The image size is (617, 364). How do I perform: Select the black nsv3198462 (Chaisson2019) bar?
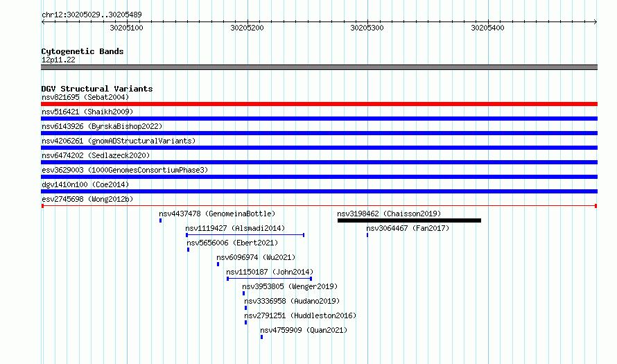(409, 220)
